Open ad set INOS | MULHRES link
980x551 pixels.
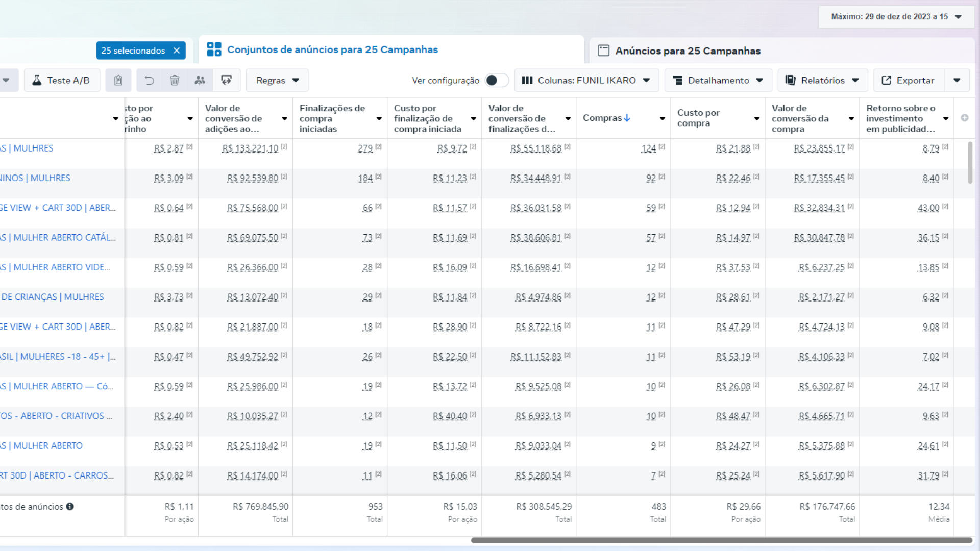35,178
